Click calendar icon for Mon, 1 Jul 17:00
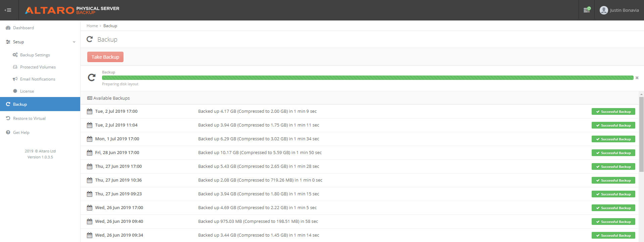The width and height of the screenshot is (644, 242). [90, 139]
